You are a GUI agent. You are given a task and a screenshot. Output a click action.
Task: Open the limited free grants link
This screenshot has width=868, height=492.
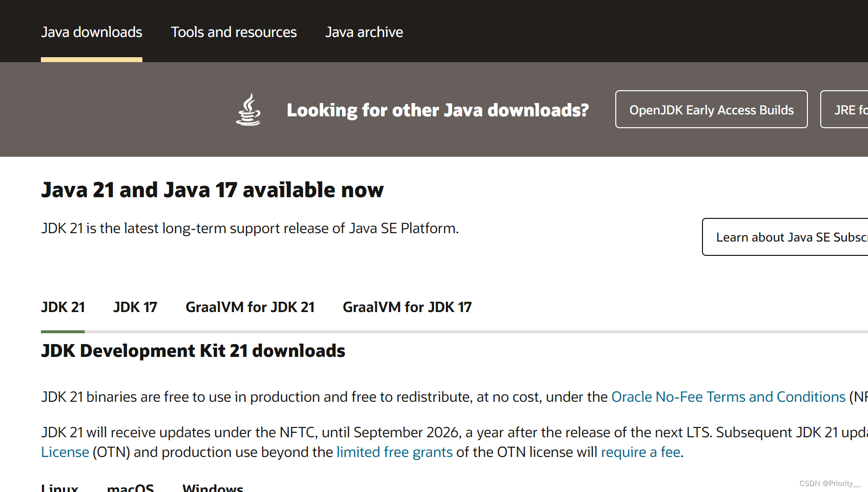coord(394,452)
